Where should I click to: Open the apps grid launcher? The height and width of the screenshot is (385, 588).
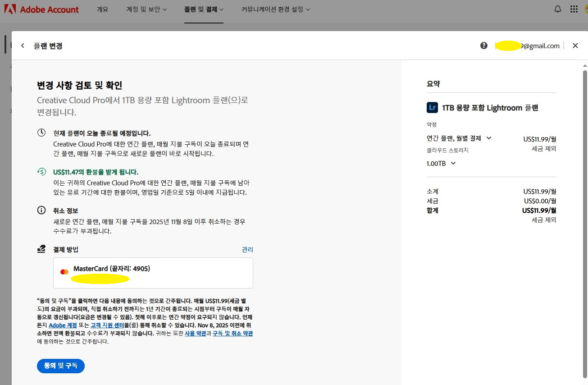574,9
